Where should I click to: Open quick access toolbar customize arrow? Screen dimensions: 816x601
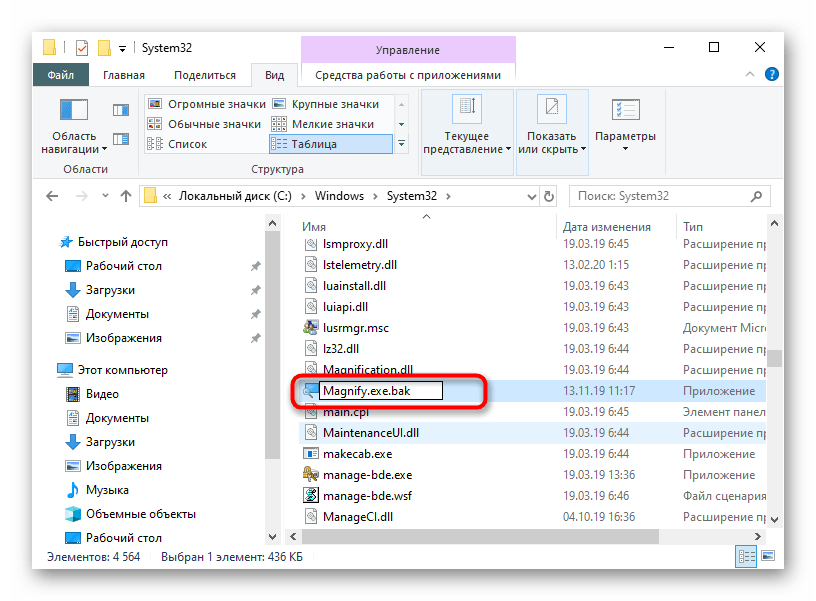(122, 49)
